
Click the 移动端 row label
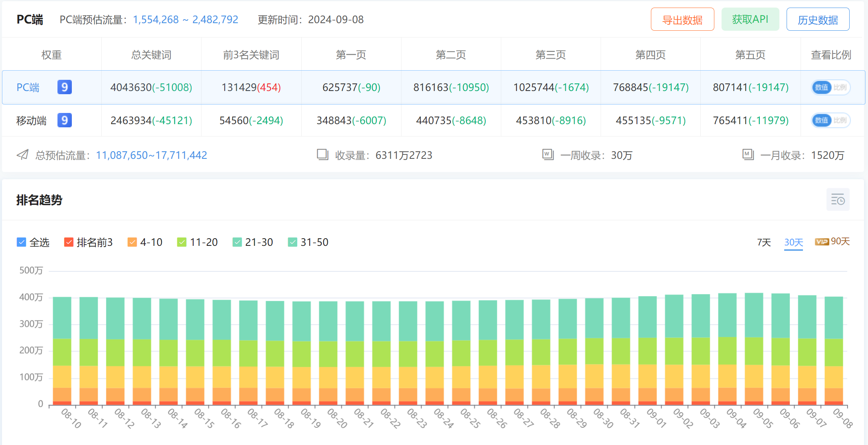tap(32, 121)
